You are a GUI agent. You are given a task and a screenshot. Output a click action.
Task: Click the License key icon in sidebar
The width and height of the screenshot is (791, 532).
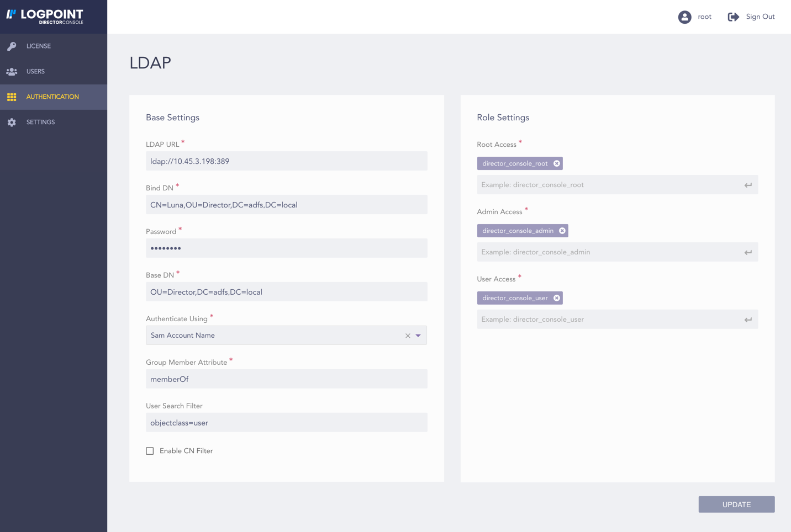[12, 46]
